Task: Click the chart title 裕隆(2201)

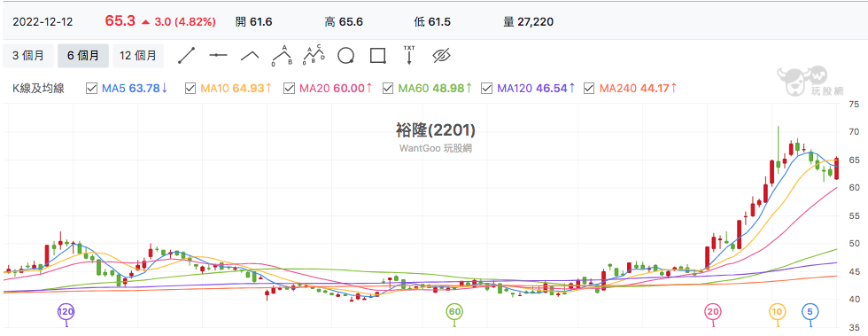Action: pos(436,131)
